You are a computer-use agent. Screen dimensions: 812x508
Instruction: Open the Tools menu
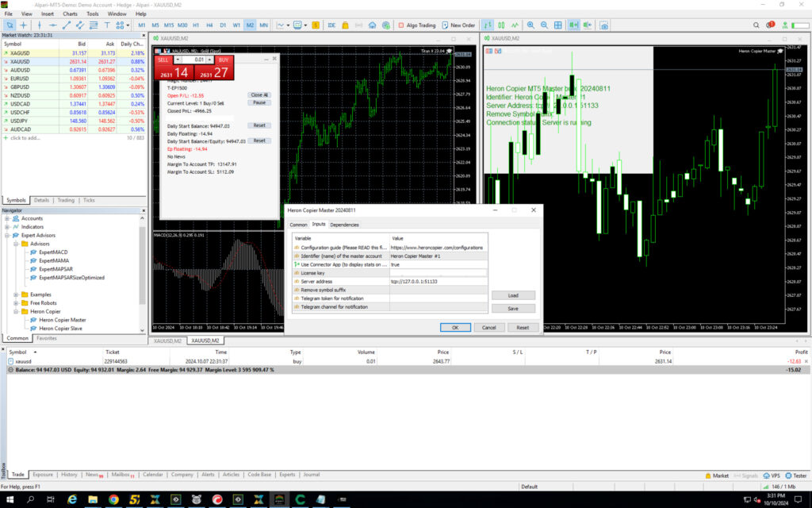tap(93, 14)
